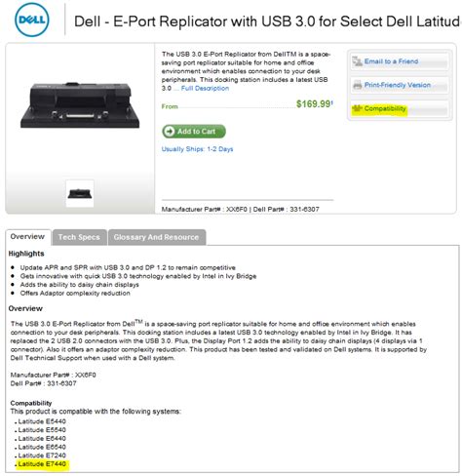Click the Latitude E5440 list entry
Viewport: 462px width, 476px height.
tap(42, 421)
